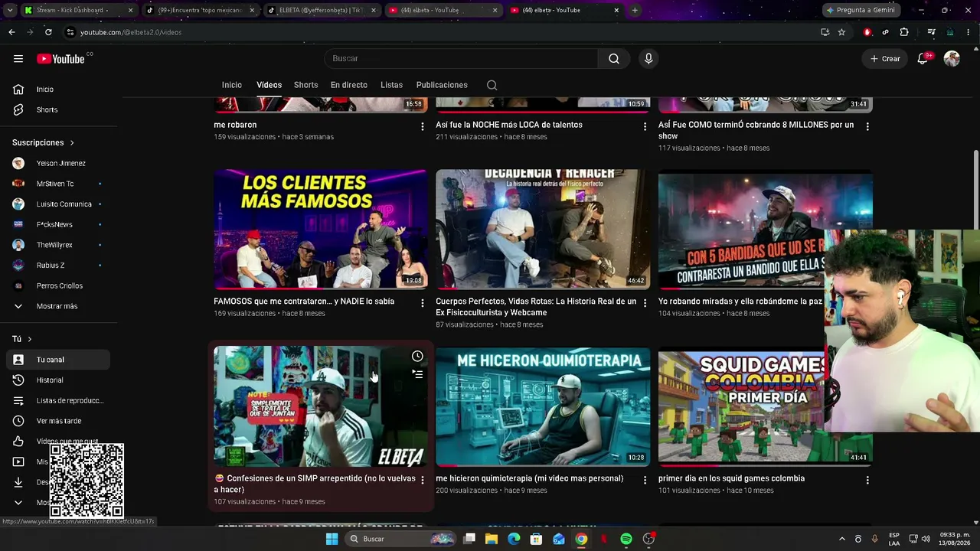980x551 pixels.
Task: Switch to the Kick Dashboard browser tab
Action: click(79, 10)
